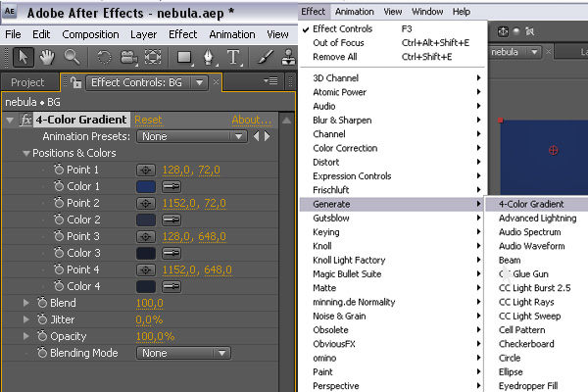The height and width of the screenshot is (392, 588).
Task: Edit the Jitter value 0,0%
Action: [149, 319]
